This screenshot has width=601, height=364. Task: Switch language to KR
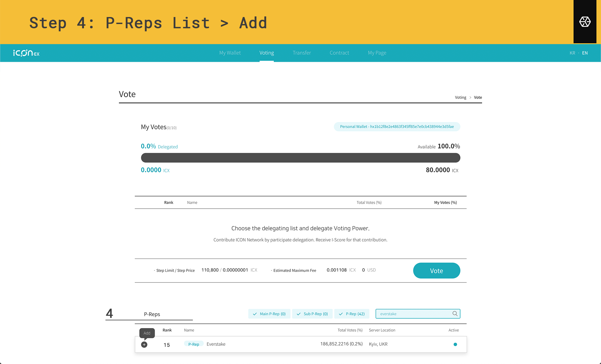(572, 53)
